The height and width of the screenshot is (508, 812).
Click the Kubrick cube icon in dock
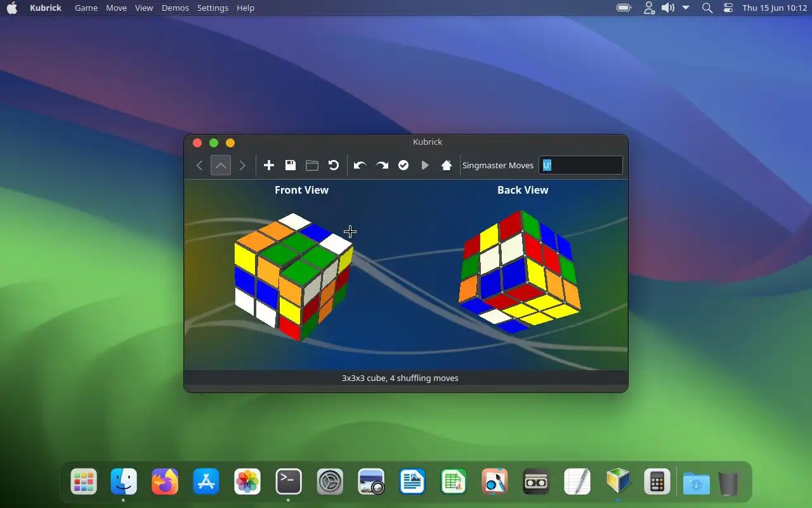(619, 482)
